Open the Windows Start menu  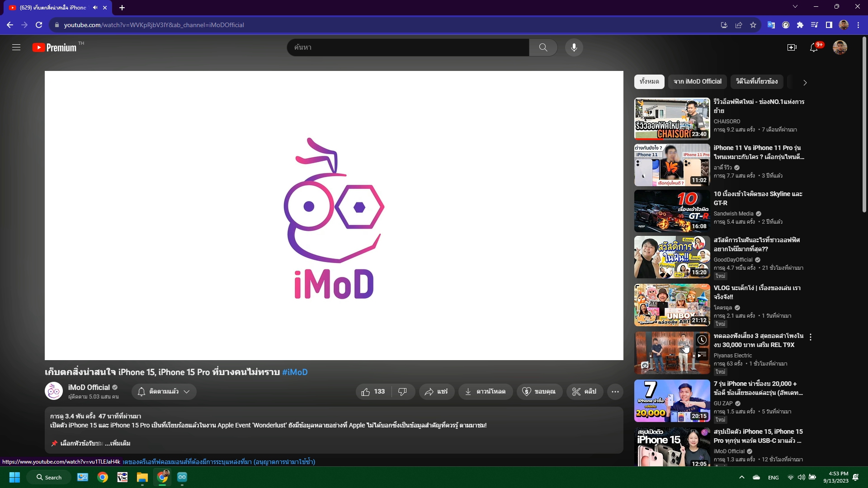click(x=14, y=477)
